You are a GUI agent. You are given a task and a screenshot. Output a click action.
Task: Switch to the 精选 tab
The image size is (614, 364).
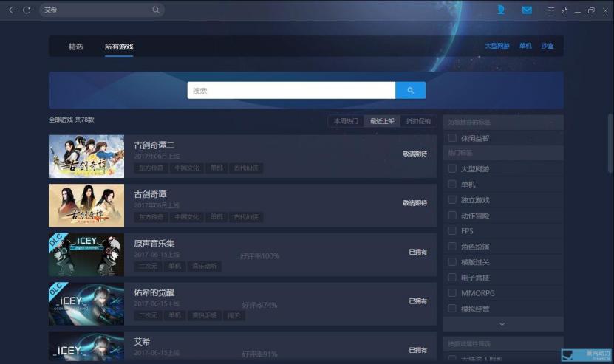[75, 47]
